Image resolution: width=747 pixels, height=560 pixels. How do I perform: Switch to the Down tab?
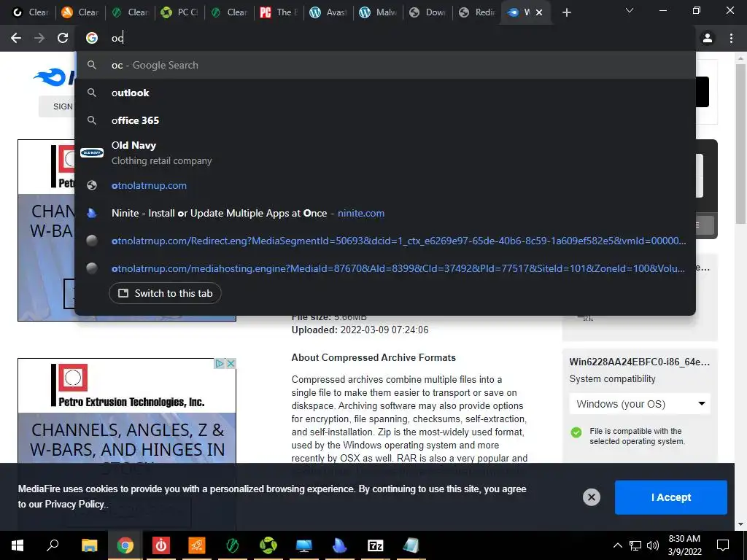[427, 12]
